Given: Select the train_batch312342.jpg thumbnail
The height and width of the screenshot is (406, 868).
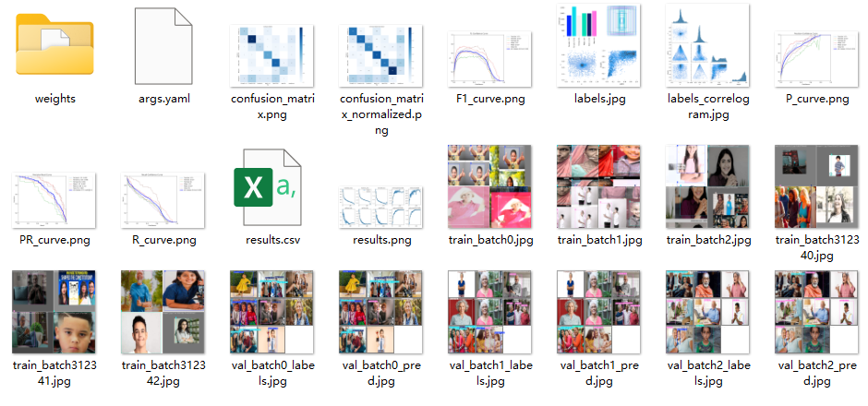Looking at the screenshot, I should pyautogui.click(x=163, y=312).
